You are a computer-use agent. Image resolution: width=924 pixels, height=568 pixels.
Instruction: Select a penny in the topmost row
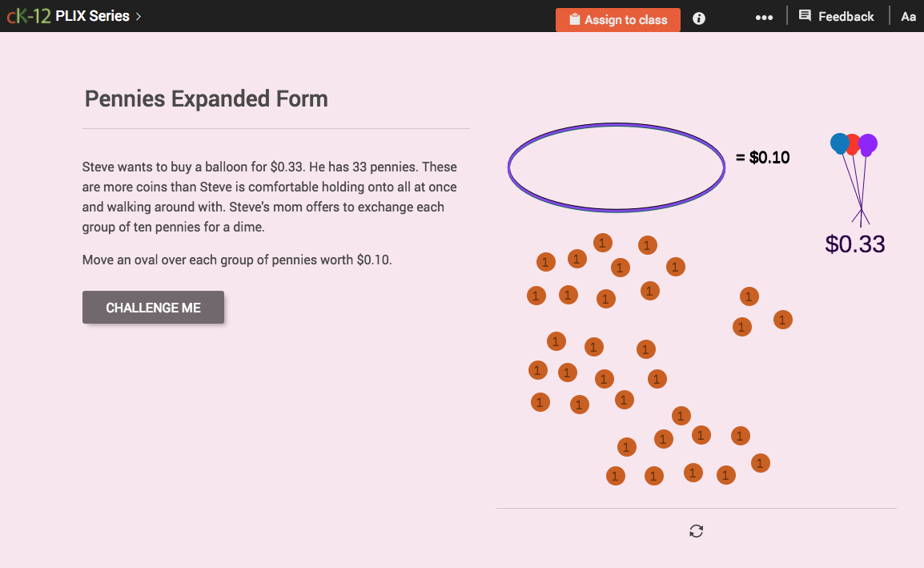602,242
